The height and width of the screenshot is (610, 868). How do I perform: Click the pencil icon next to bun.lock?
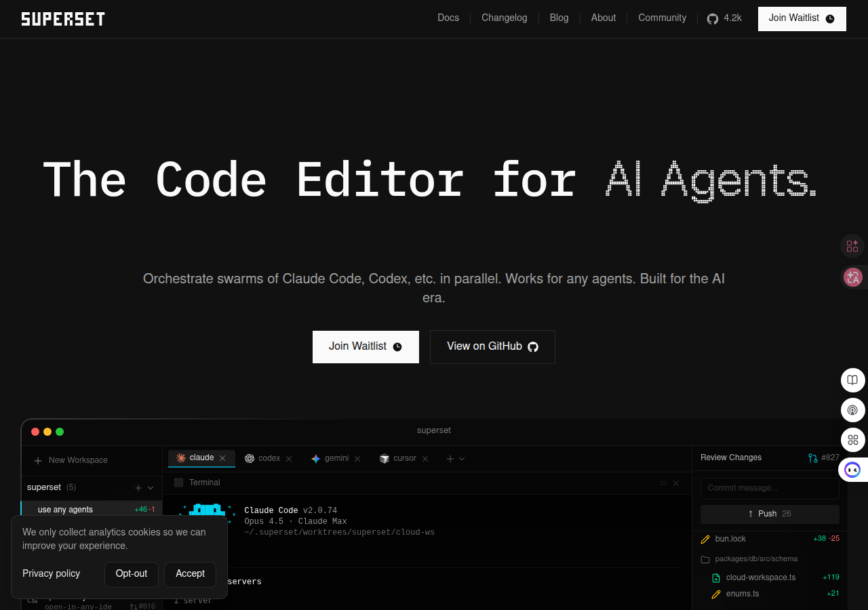[705, 540]
